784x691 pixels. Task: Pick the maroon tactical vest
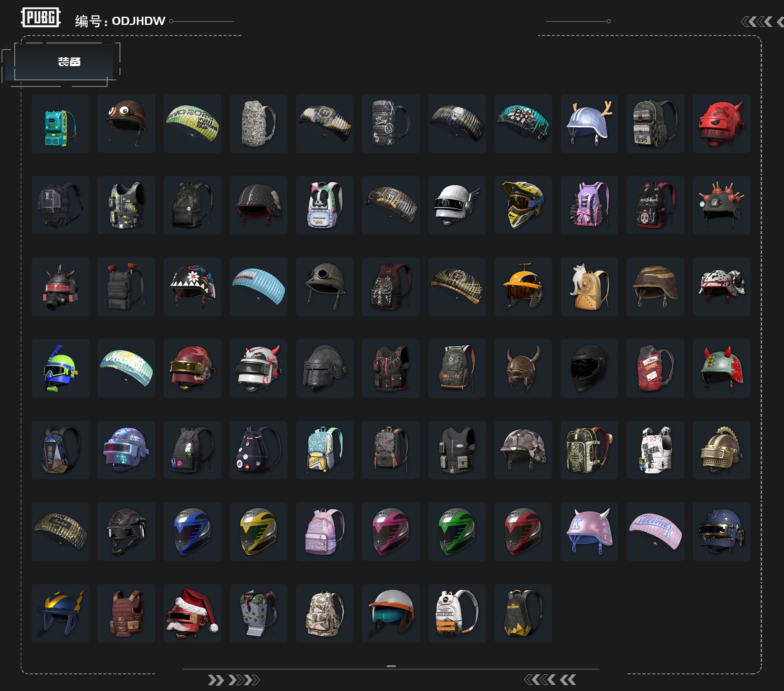click(127, 613)
